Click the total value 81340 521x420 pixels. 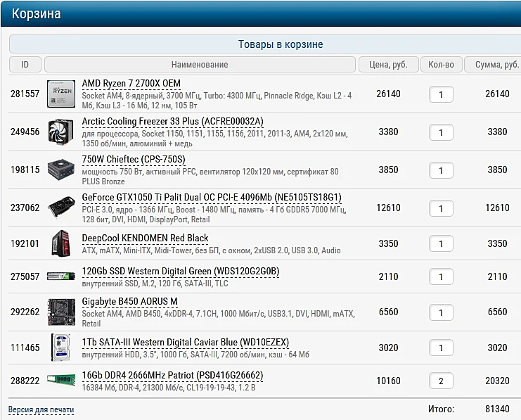click(497, 409)
